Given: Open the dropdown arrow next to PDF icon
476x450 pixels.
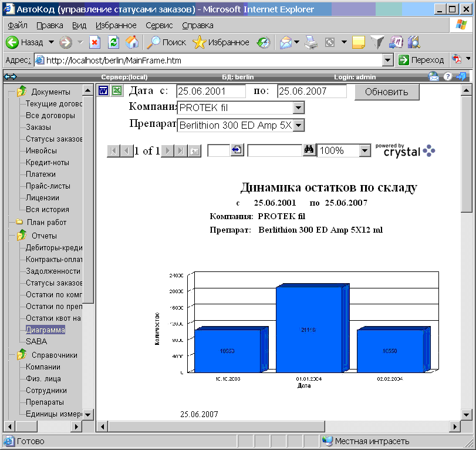Looking at the screenshot, I should point(468,59).
